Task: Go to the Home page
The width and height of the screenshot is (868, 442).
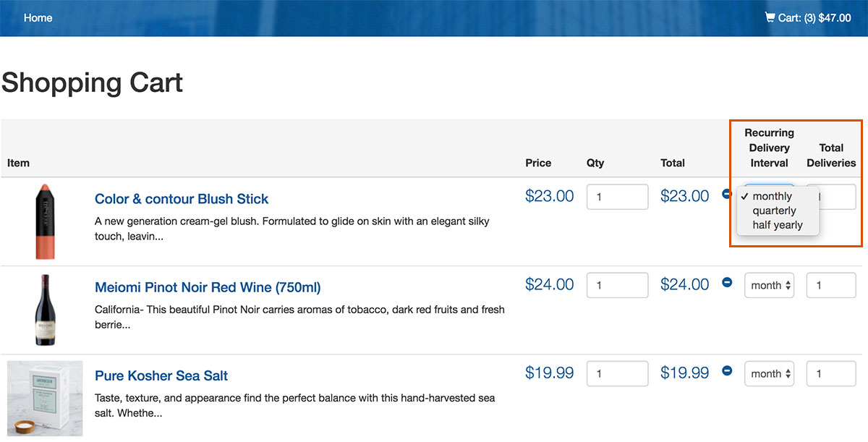Action: click(38, 17)
